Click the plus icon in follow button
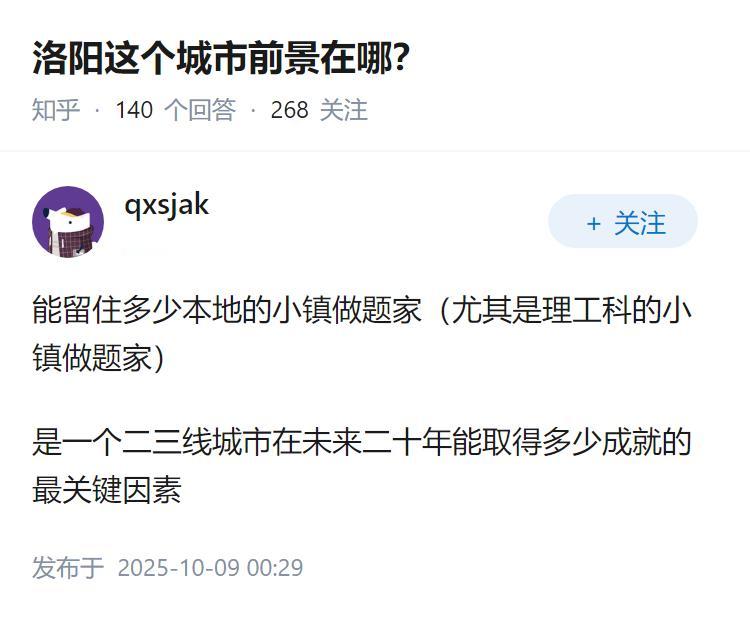This screenshot has height=618, width=750. pyautogui.click(x=594, y=224)
